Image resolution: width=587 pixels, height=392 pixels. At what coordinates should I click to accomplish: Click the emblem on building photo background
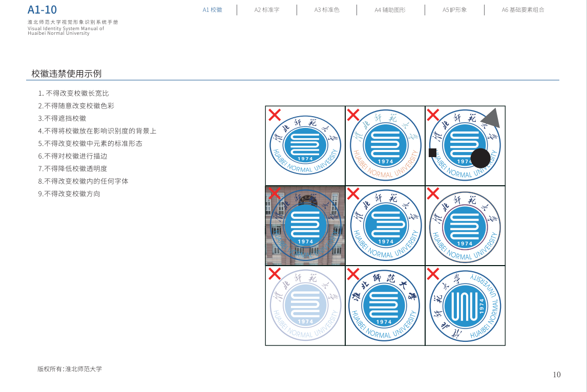305,226
